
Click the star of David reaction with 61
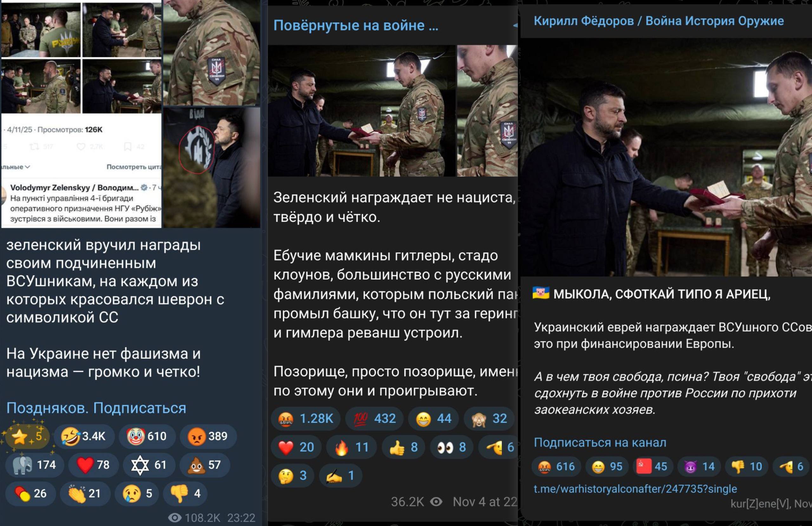pos(149,464)
